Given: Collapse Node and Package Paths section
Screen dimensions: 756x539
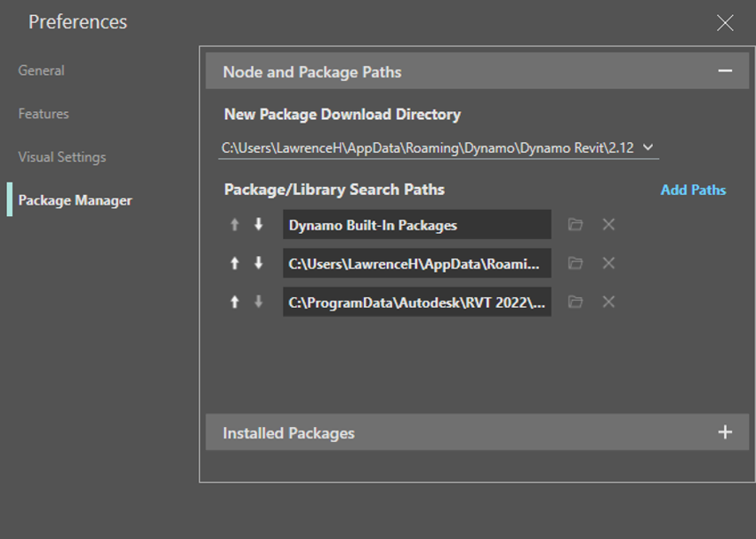Looking at the screenshot, I should pos(725,71).
